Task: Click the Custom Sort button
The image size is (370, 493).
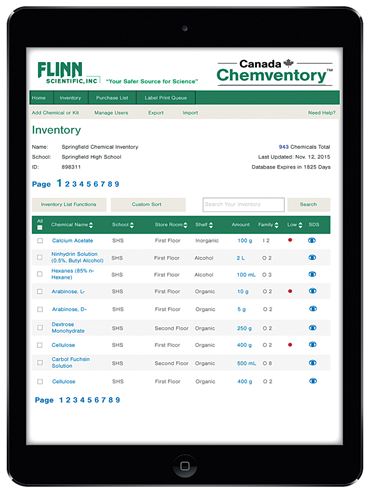Action: [x=148, y=204]
